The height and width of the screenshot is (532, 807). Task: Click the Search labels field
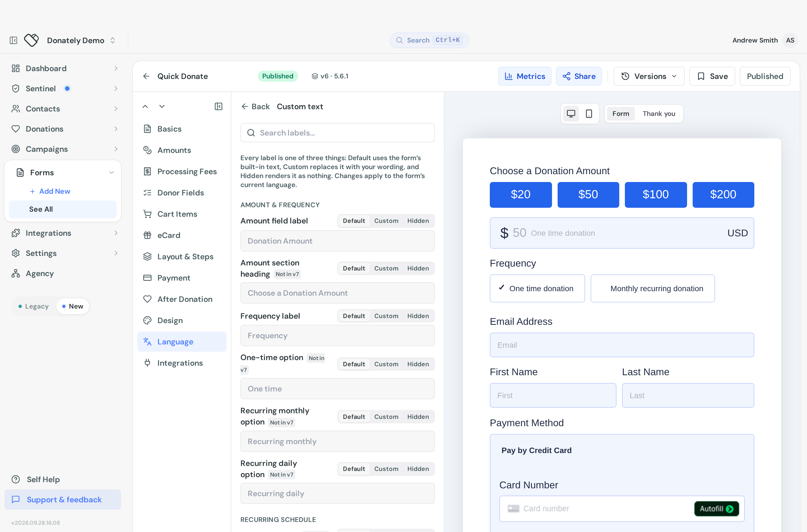tap(337, 133)
